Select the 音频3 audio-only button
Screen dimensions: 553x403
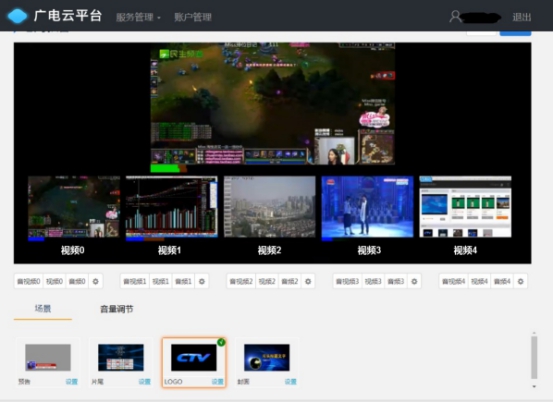396,281
